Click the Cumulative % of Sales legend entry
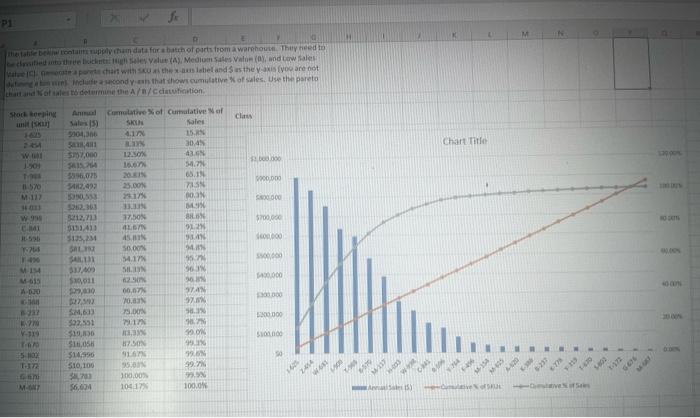Screen dimensions: 700x418 551,385
